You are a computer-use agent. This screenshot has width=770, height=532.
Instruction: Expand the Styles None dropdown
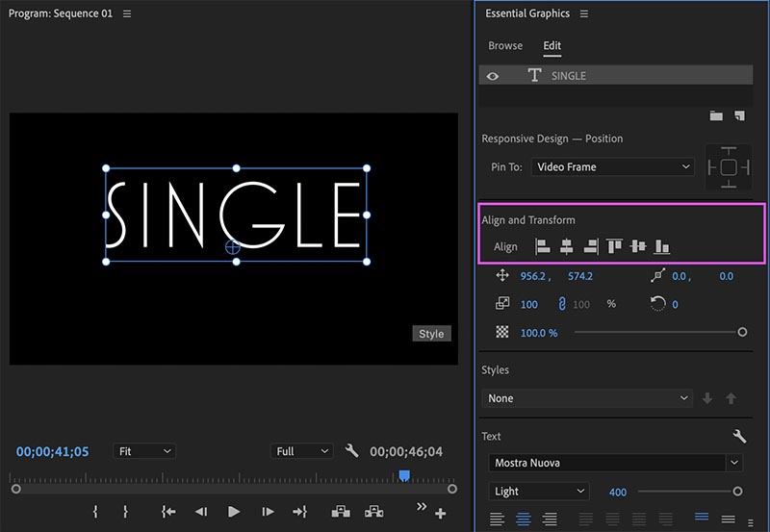pyautogui.click(x=587, y=398)
